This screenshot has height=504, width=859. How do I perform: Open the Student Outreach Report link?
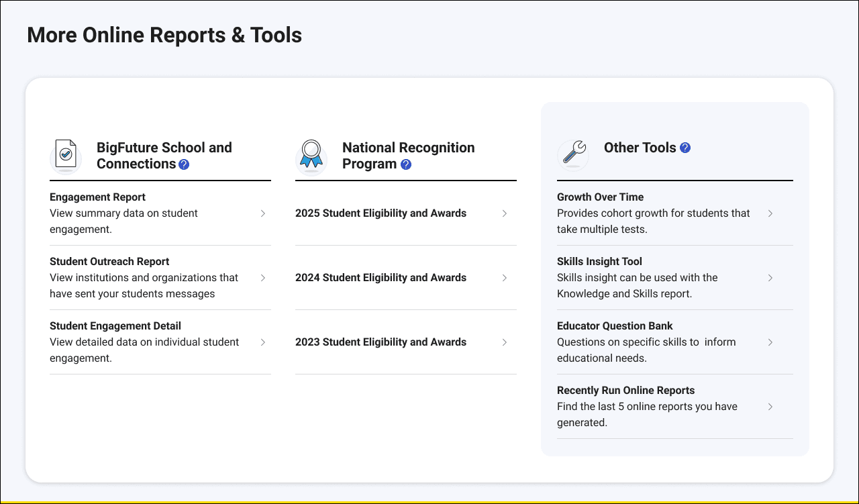point(109,262)
